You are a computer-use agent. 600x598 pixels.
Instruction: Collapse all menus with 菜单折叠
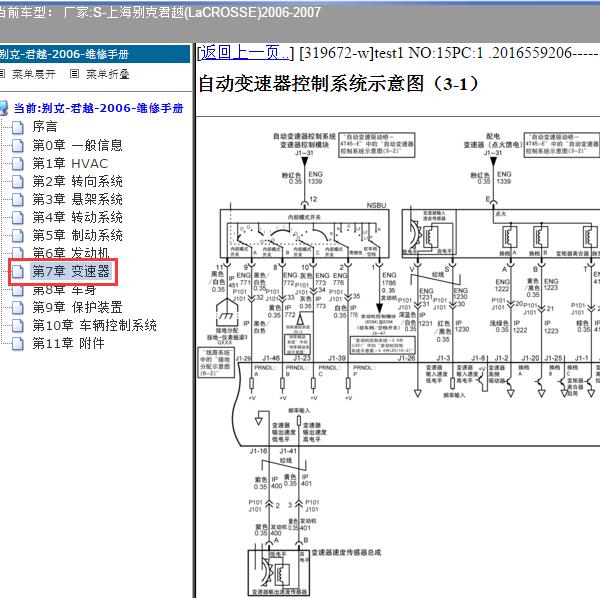(x=108, y=74)
